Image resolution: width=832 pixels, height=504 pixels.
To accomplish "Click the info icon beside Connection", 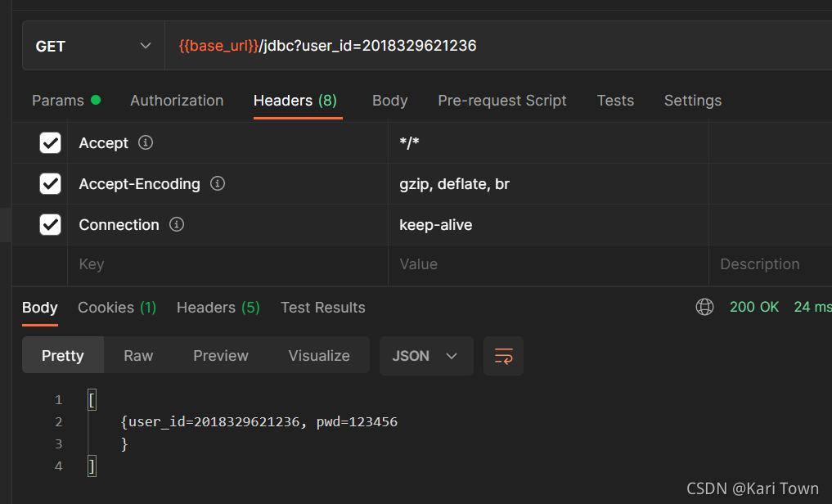I will click(x=177, y=224).
